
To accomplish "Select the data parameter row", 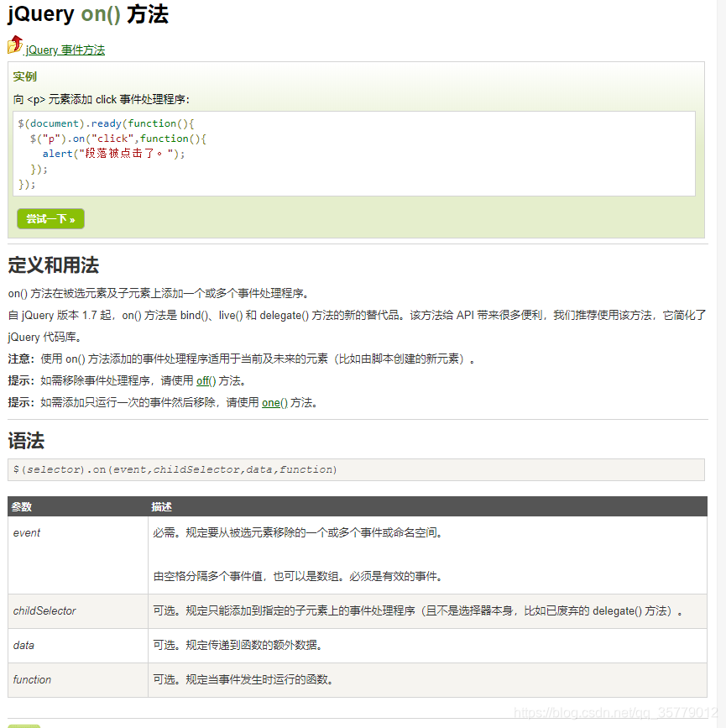I will [x=24, y=645].
